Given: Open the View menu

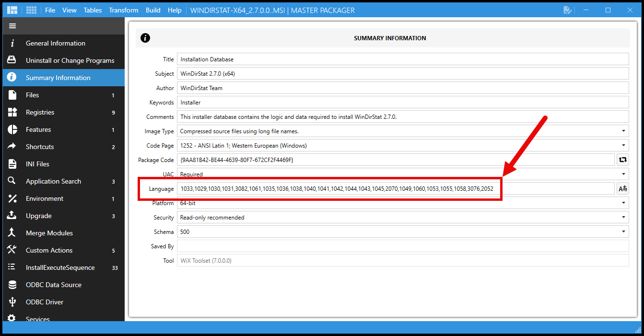Looking at the screenshot, I should coord(70,10).
